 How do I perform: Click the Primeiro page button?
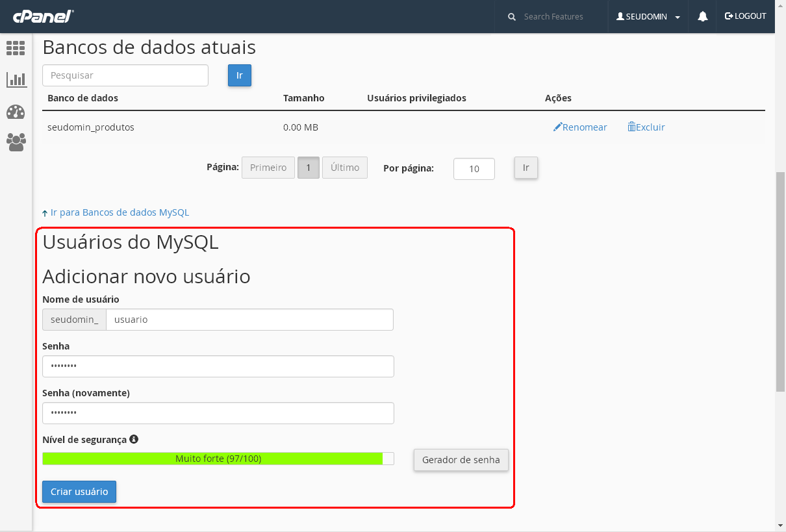click(x=268, y=168)
